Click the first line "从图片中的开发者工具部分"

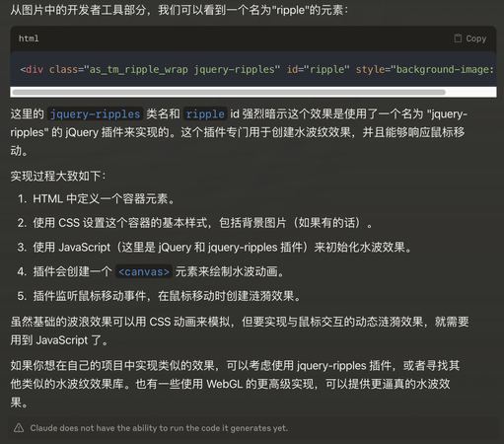click(x=180, y=10)
